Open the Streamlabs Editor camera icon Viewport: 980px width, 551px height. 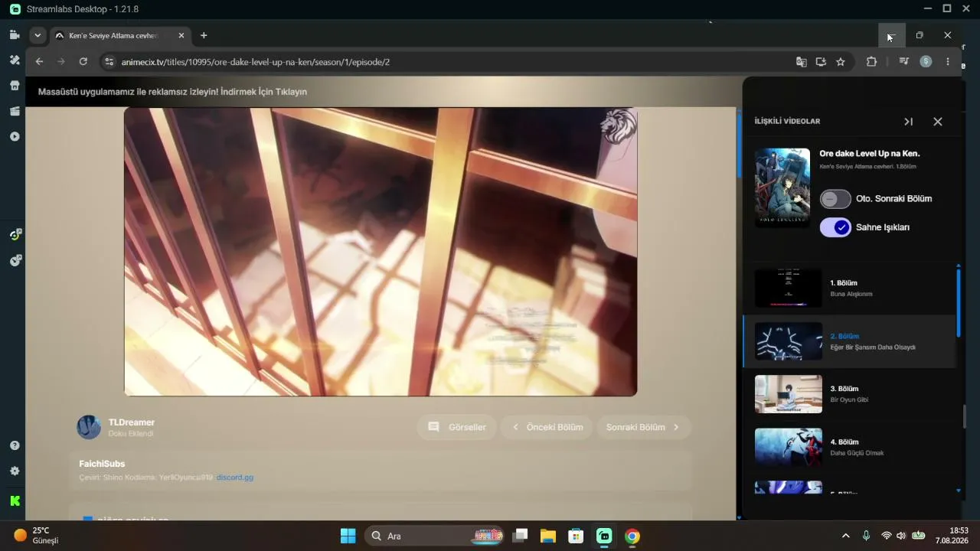pyautogui.click(x=14, y=34)
